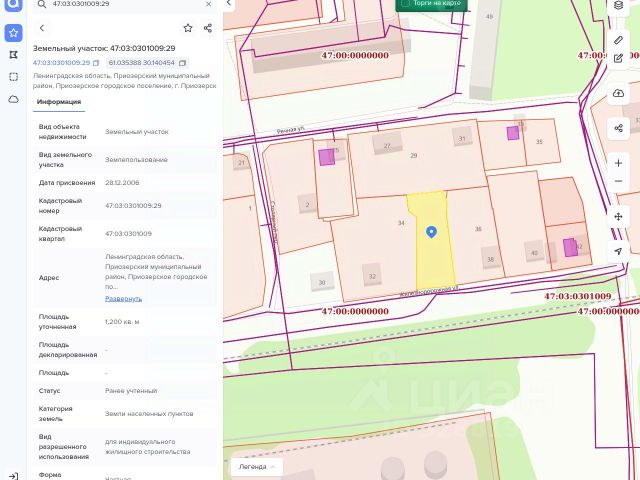Copy cadastral number 47:03:0301009:29
This screenshot has height=480, width=640.
96,63
